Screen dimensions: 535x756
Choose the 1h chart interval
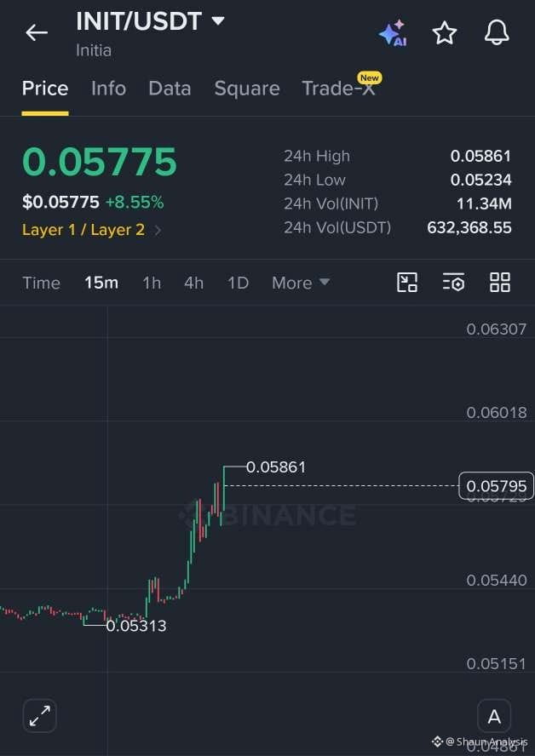[x=152, y=283]
